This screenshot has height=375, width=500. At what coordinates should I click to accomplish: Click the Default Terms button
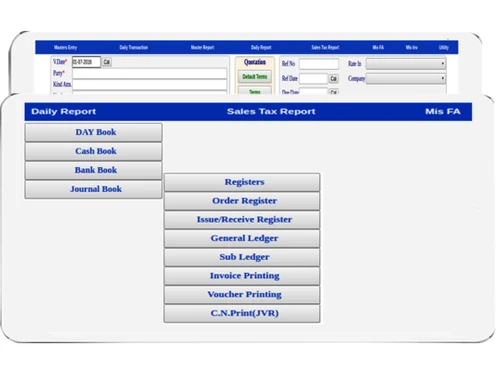coord(255,77)
